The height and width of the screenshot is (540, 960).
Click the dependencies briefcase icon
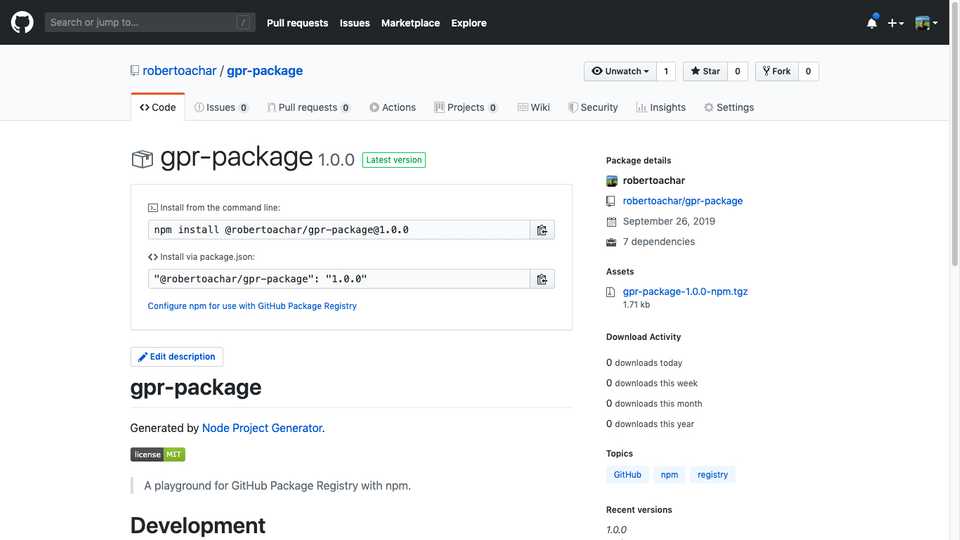[x=611, y=242]
